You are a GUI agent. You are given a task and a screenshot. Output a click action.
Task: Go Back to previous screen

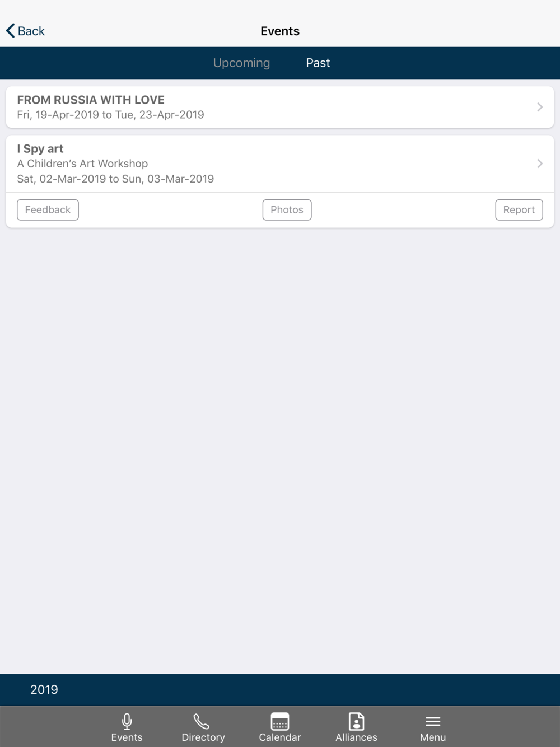tap(26, 31)
